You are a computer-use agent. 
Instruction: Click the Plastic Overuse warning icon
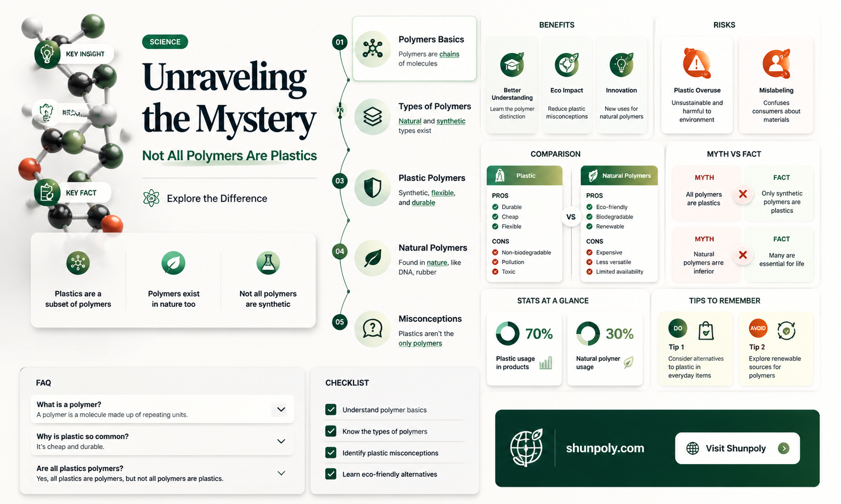(697, 64)
